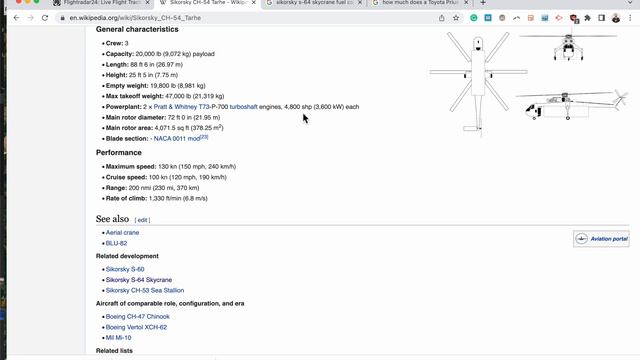The image size is (640, 360).
Task: Open the Boeing CH-47 Chinook link
Action: coord(138,317)
